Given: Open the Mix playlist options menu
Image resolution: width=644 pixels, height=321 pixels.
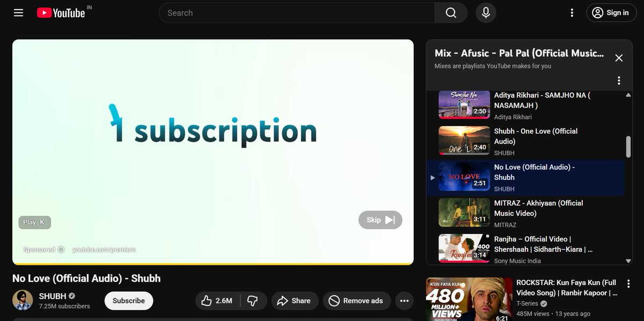Looking at the screenshot, I should tap(619, 81).
